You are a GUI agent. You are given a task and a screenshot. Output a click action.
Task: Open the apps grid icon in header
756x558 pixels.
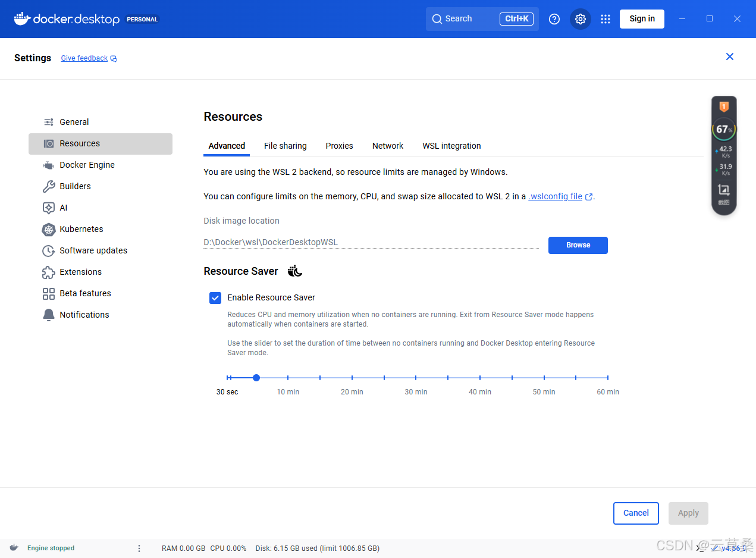606,19
